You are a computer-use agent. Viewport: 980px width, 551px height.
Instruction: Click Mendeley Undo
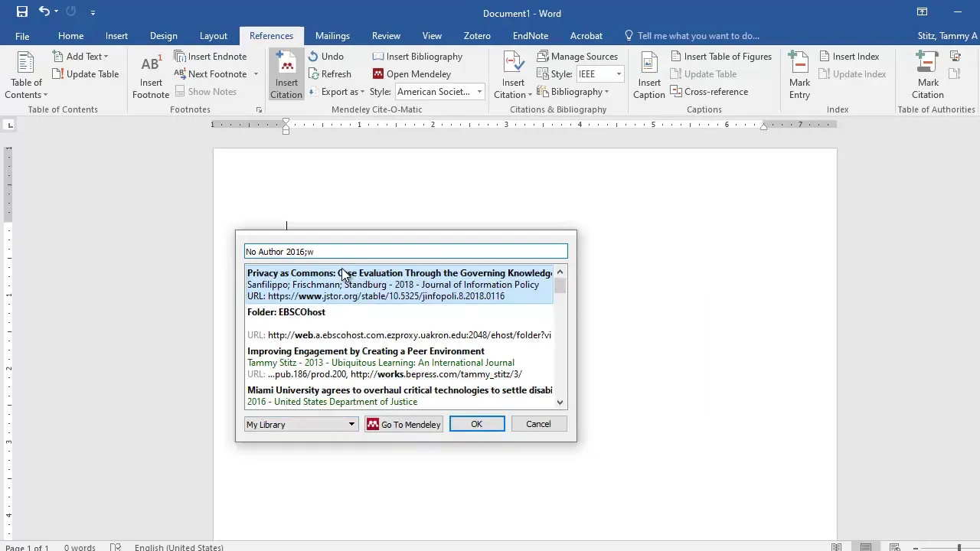326,57
